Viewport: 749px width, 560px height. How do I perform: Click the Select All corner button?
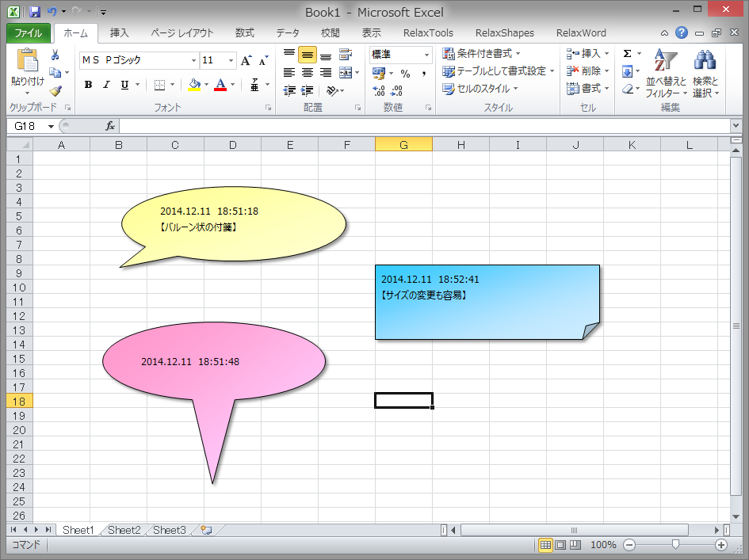tap(20, 144)
